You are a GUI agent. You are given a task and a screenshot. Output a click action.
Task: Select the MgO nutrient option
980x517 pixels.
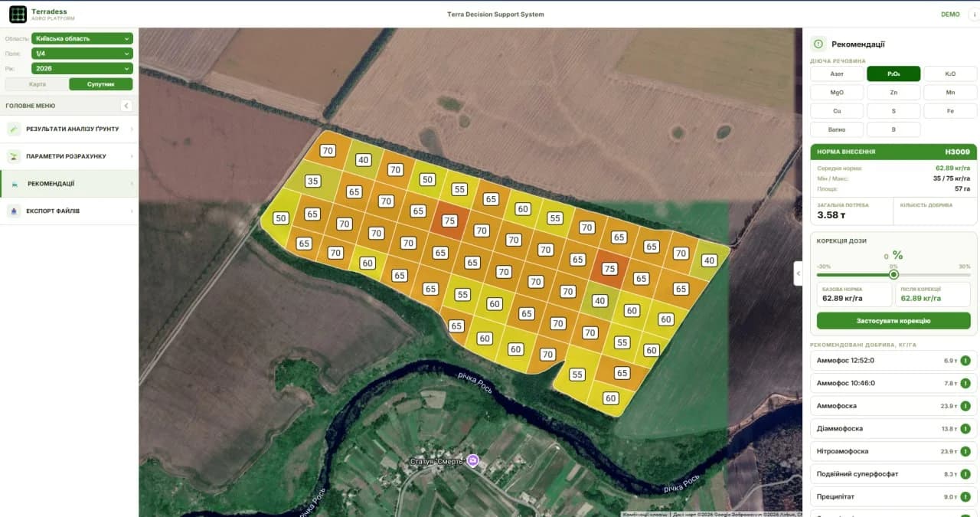point(837,92)
